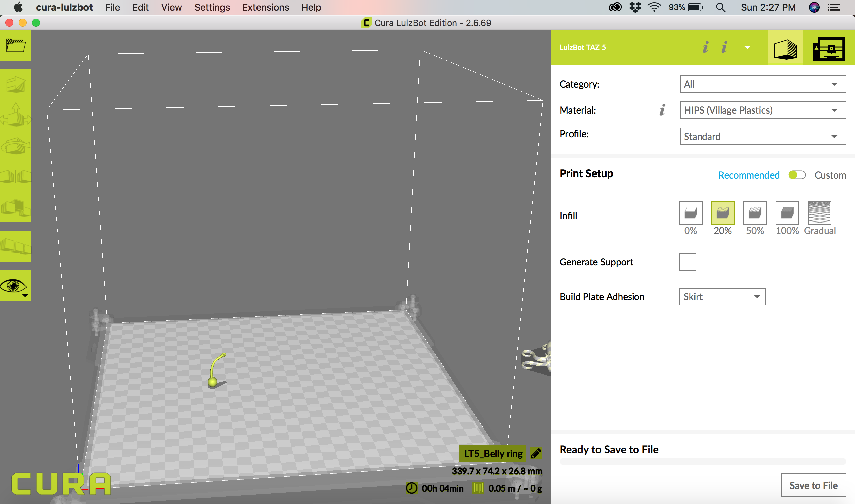Viewport: 855px width, 504px height.
Task: Choose 0% infill option
Action: 691,213
